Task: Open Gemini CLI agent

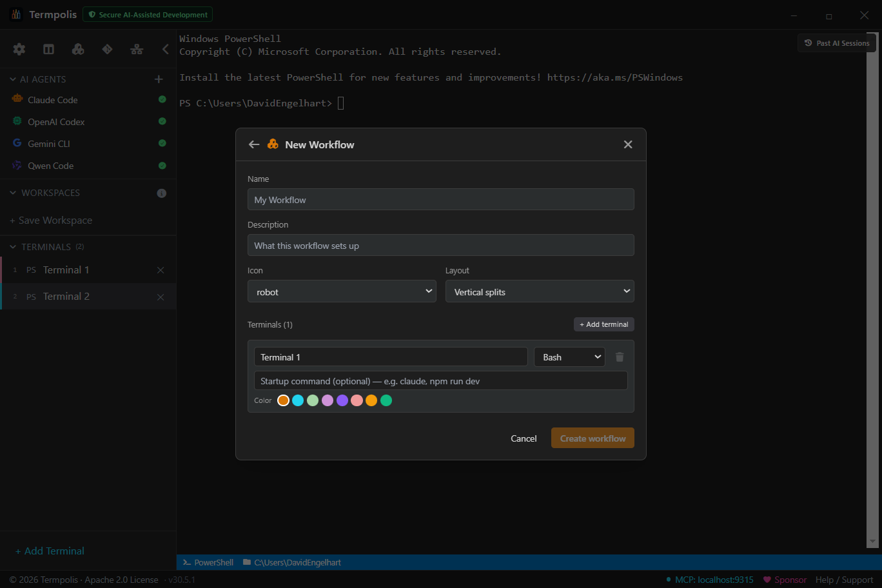Action: [x=88, y=144]
